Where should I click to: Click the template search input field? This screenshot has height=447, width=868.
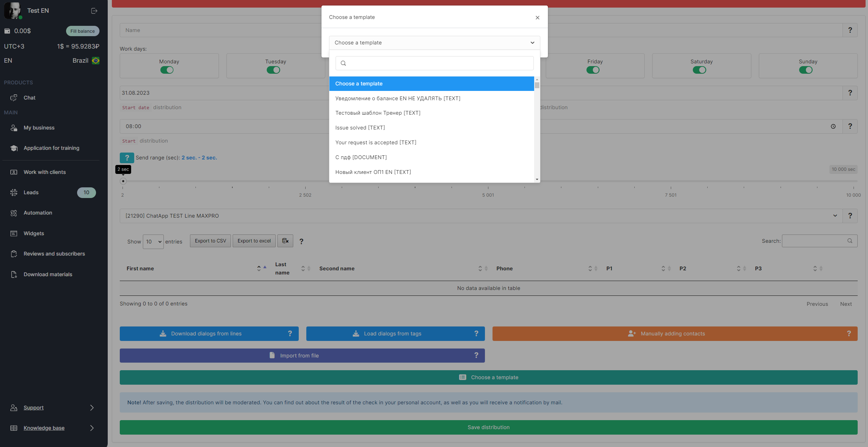(434, 63)
